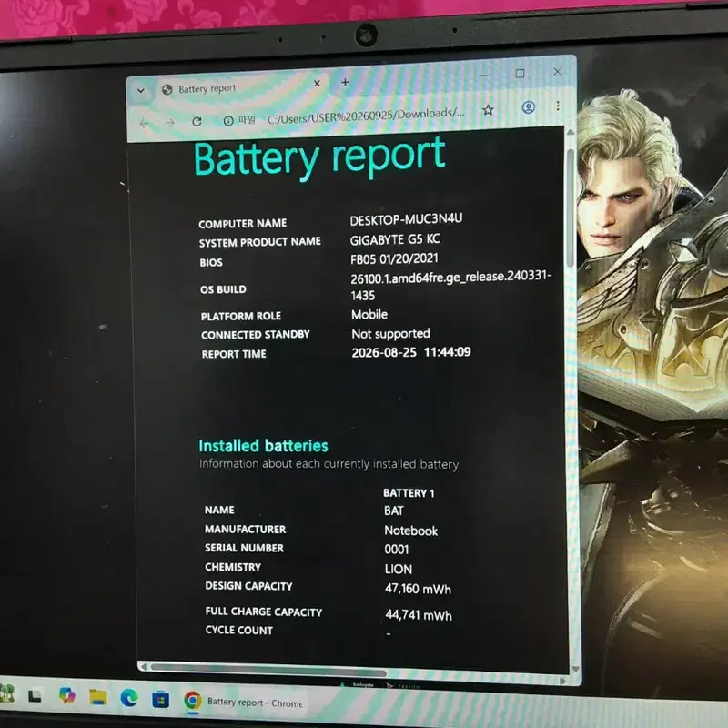Click the 'SYSTEM PRODUCT NAME' label
The image size is (728, 728).
coord(259,242)
